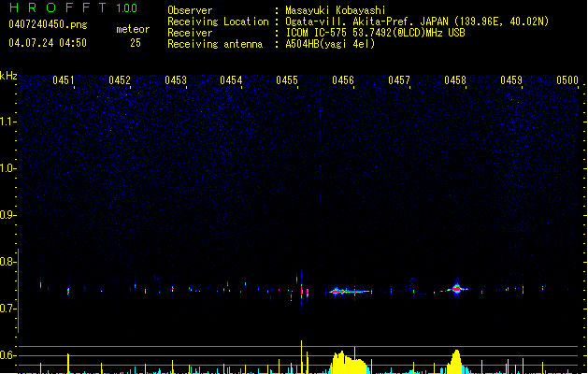This screenshot has height=374, width=588.
Task: Click the bright meteor echo blob at 0458
Action: pos(456,289)
